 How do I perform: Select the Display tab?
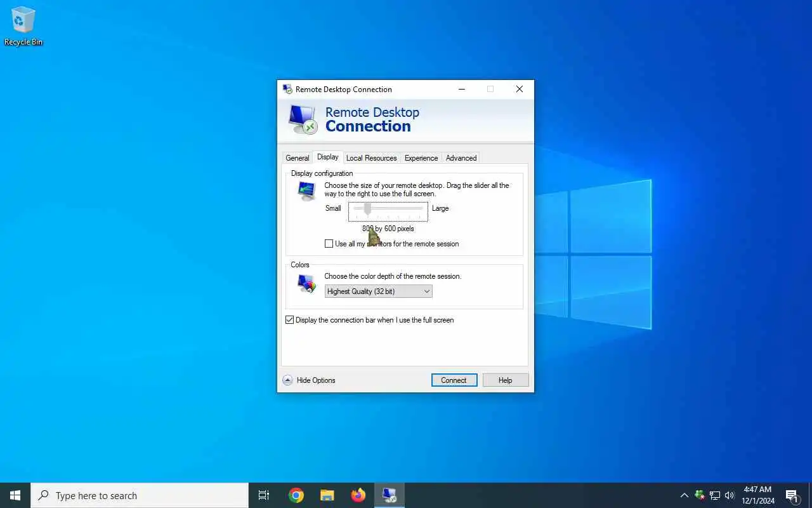pyautogui.click(x=328, y=157)
